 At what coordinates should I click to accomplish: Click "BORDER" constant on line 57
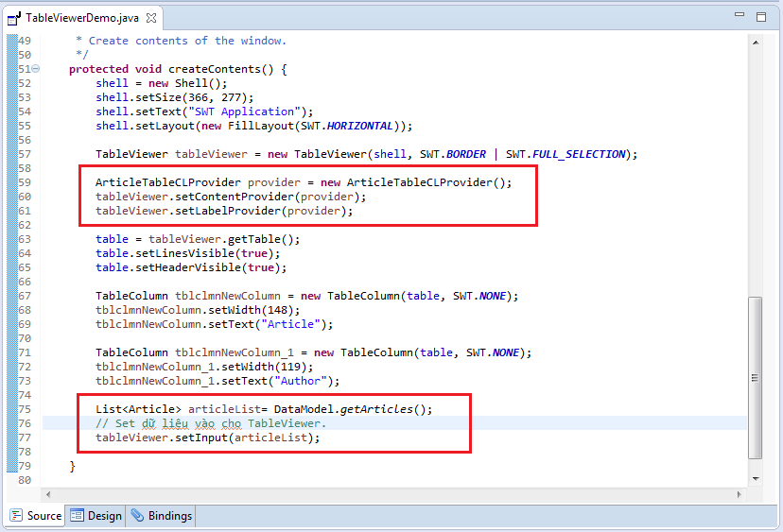pos(466,154)
